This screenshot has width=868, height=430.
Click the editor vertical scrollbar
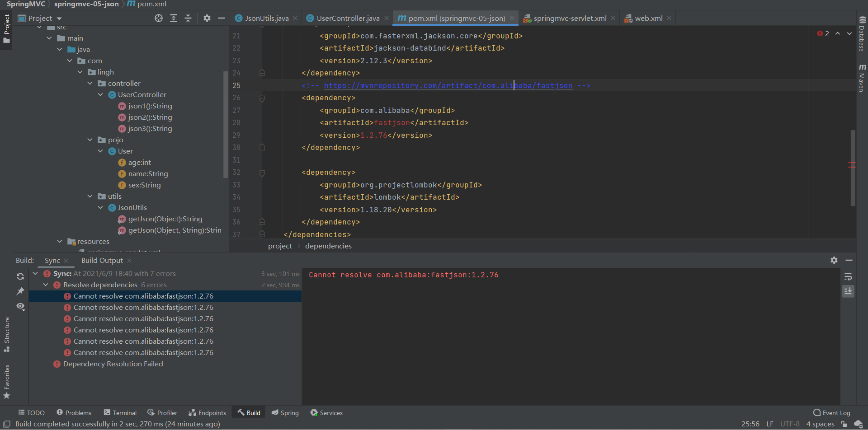point(853,168)
